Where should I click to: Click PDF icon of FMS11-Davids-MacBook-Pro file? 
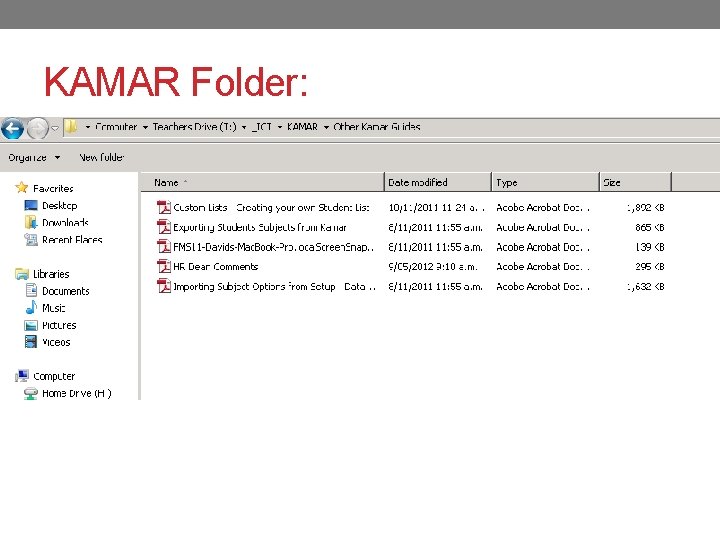click(164, 247)
